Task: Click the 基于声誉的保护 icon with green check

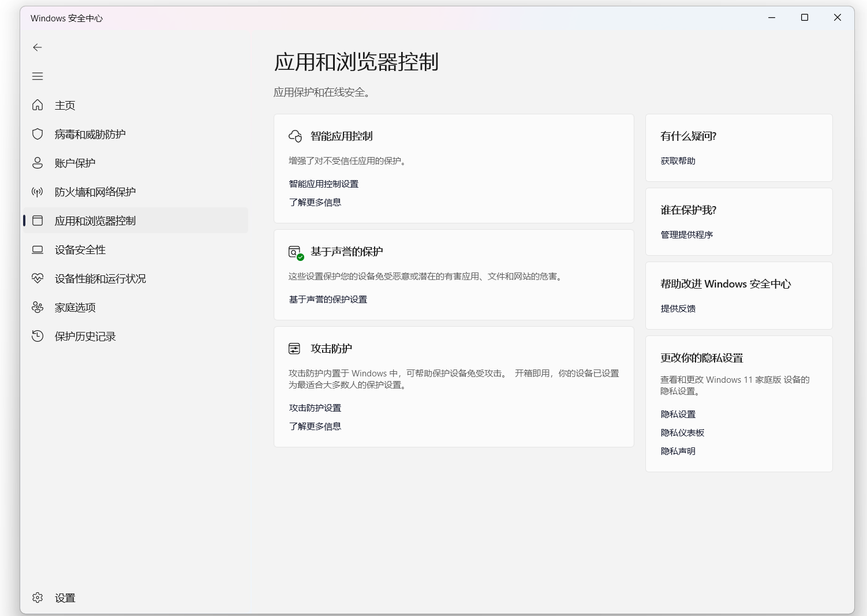Action: (x=296, y=253)
